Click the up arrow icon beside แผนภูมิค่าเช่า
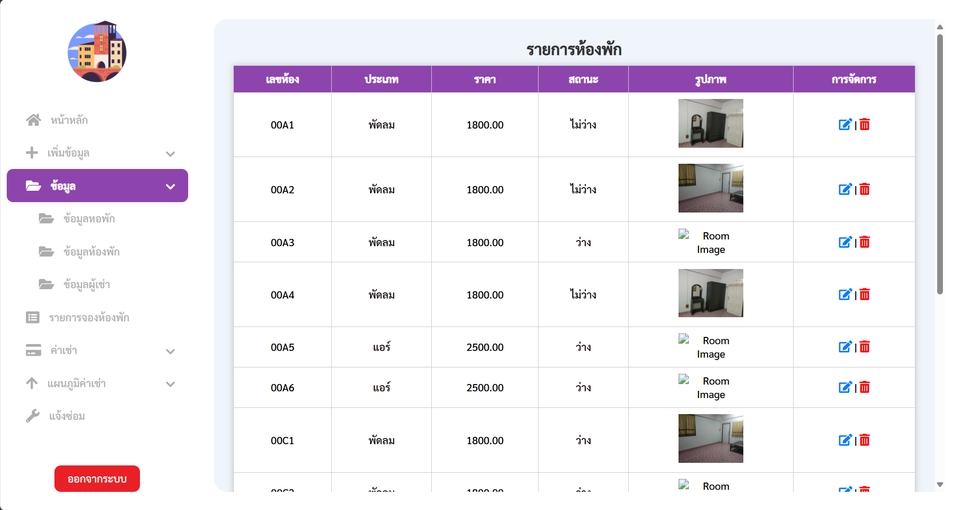This screenshot has height=510, width=960. coord(32,383)
